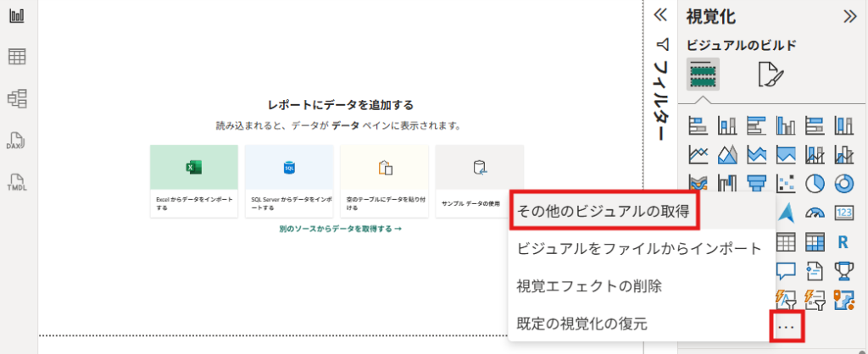Image resolution: width=868 pixels, height=354 pixels.
Task: Choose その他のビジュアルの取得 from menu
Action: tap(604, 212)
